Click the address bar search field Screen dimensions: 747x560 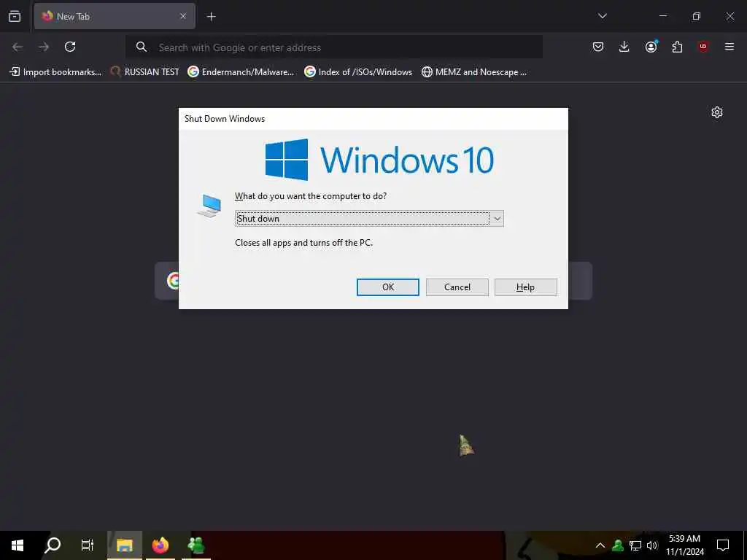[x=333, y=47]
